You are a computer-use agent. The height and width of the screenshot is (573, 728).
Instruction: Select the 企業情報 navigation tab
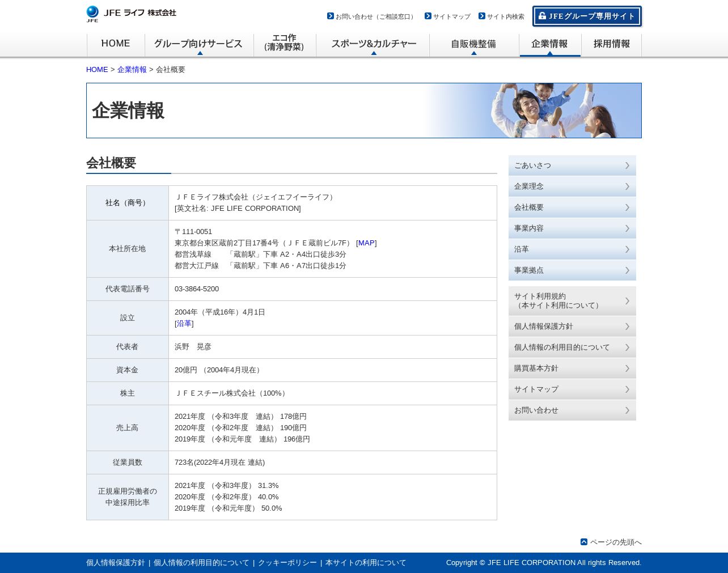point(550,45)
